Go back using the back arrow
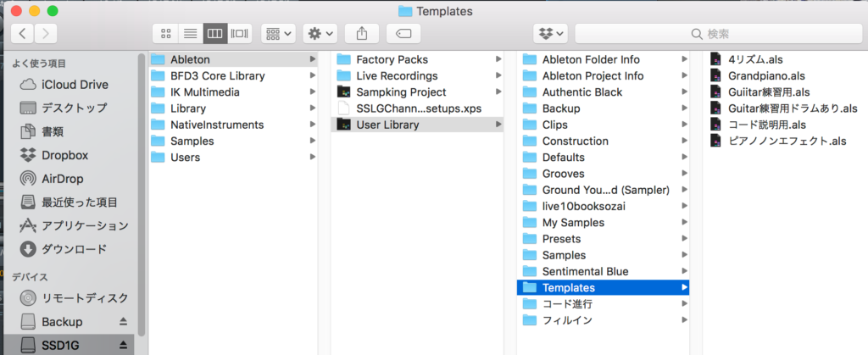 point(22,34)
